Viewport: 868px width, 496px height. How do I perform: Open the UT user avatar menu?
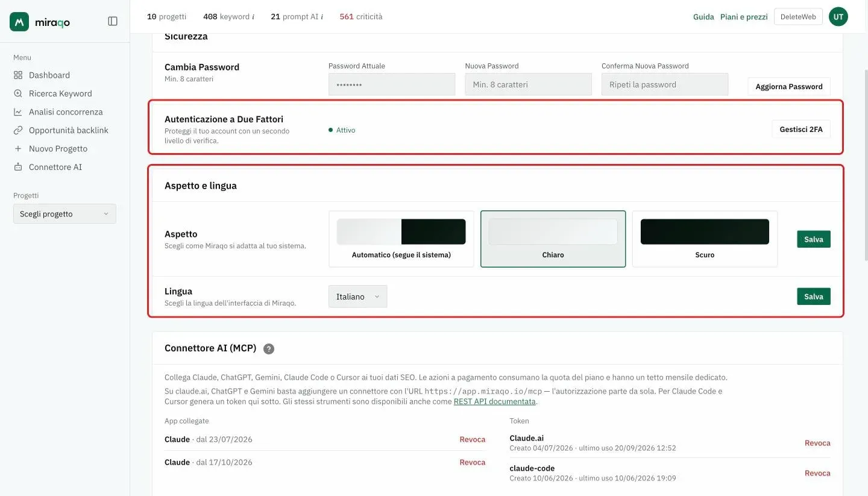[838, 17]
